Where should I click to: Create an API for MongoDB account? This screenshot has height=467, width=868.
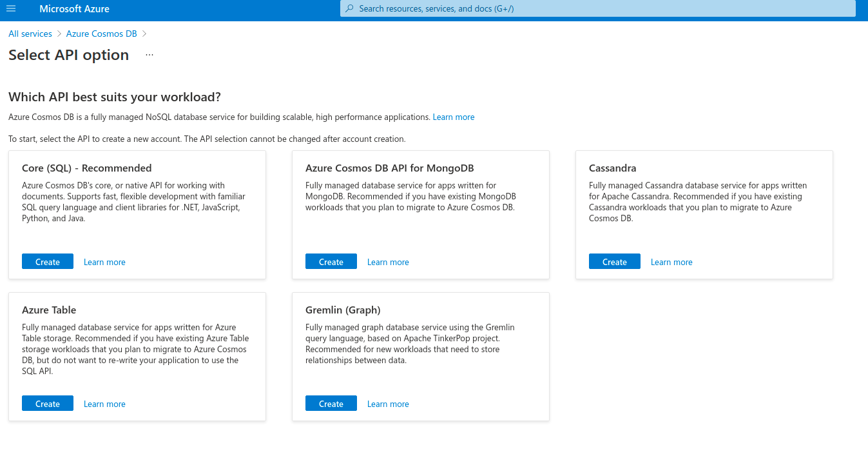tap(331, 261)
